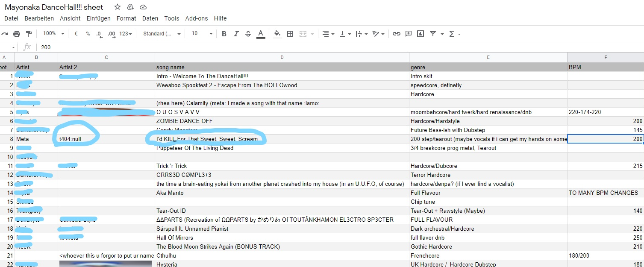Toggle bold formatting
644x267 pixels.
(x=224, y=34)
